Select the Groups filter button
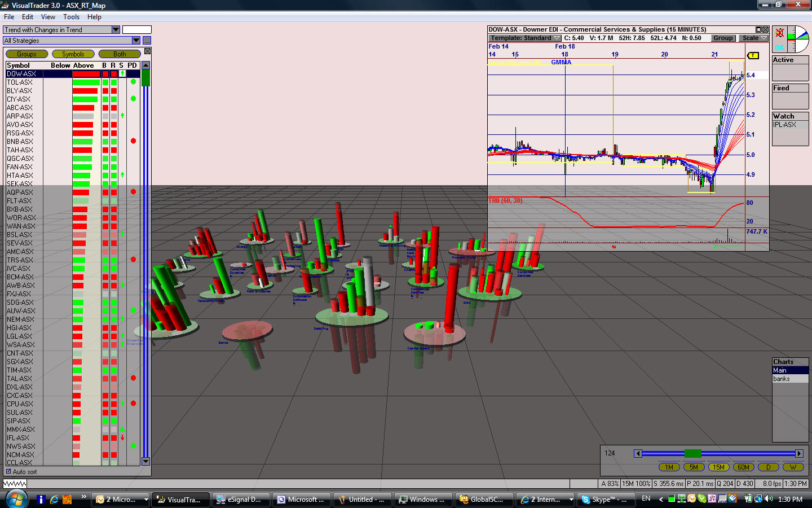This screenshot has height=508, width=812. pos(27,54)
